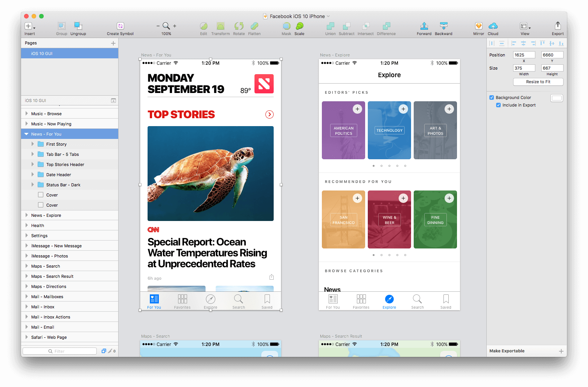Click the Y position field
Image resolution: width=588 pixels, height=387 pixels.
click(552, 55)
